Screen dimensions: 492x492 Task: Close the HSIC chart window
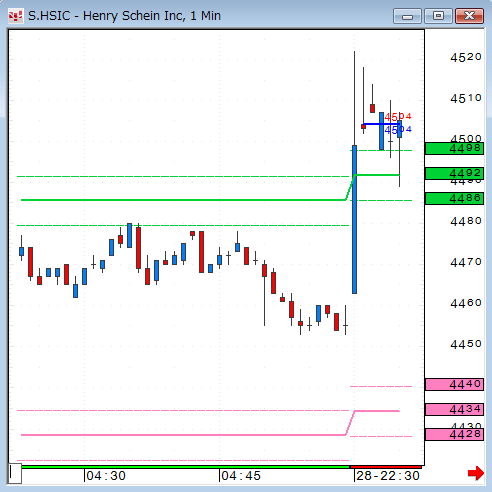[x=469, y=16]
